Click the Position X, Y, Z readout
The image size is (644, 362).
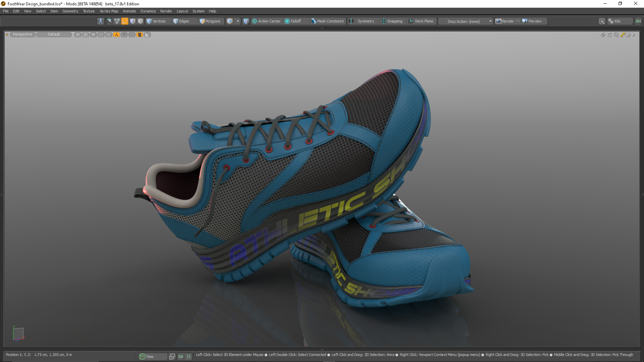click(39, 354)
